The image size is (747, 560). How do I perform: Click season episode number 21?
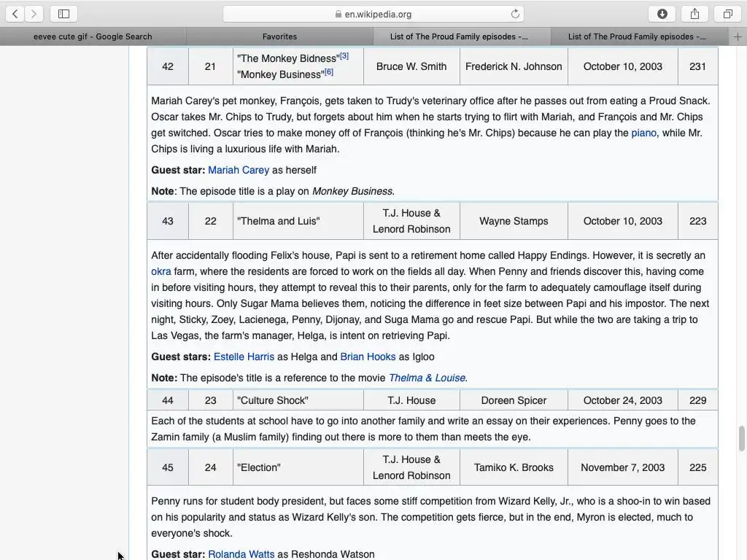pyautogui.click(x=211, y=66)
